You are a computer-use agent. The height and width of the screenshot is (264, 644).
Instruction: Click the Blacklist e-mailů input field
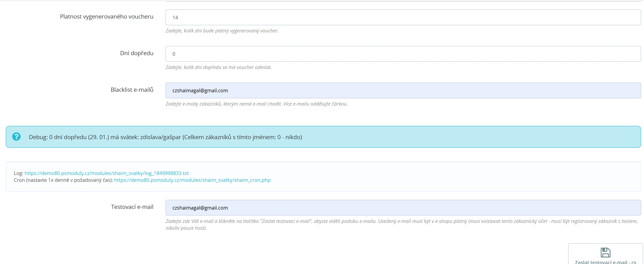(x=403, y=90)
